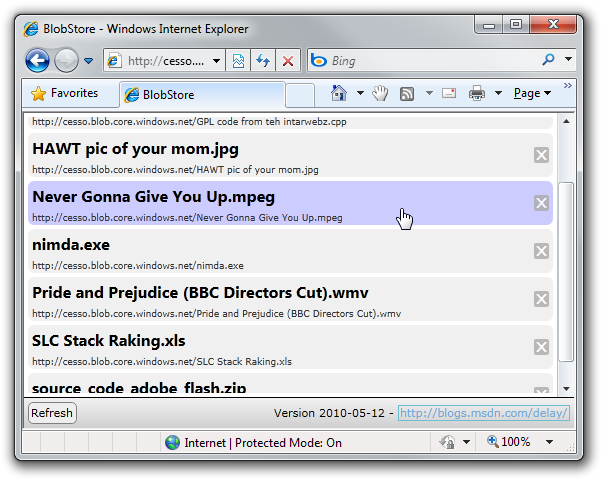The image size is (602, 479).
Task: Open the blogs.msdn.com/delay link
Action: tap(484, 413)
